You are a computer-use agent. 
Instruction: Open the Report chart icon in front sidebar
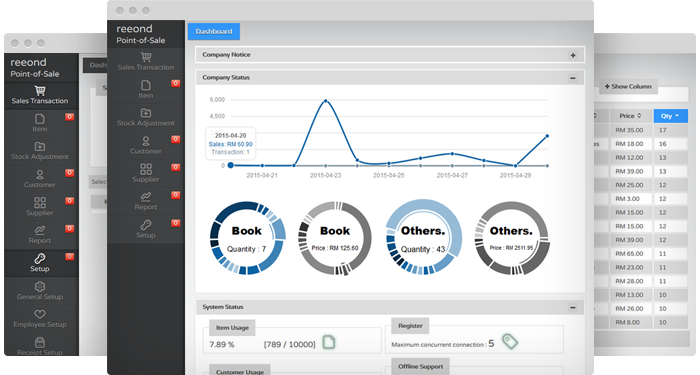pos(146,197)
